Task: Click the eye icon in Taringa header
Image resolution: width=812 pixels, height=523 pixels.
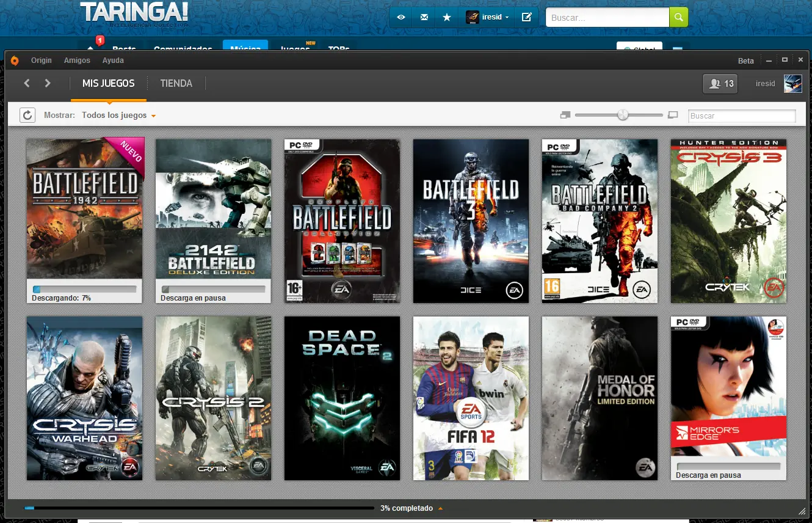Action: pos(401,17)
